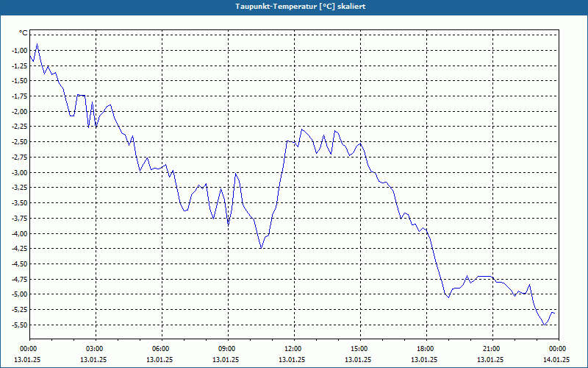Click the y-axis value '-2,75'
The width and height of the screenshot is (588, 368).
pos(20,158)
